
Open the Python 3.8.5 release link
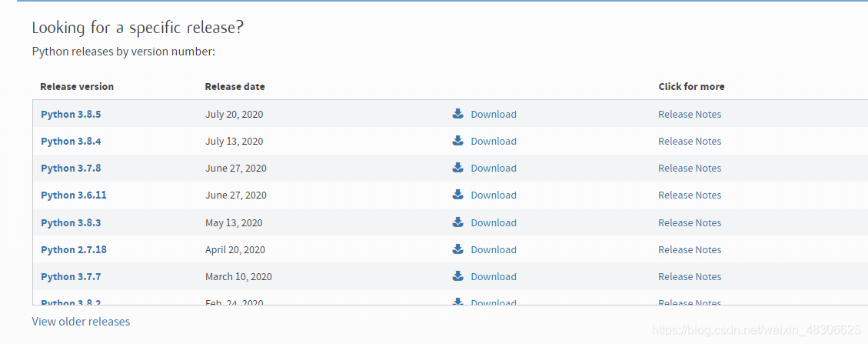pyautogui.click(x=71, y=114)
